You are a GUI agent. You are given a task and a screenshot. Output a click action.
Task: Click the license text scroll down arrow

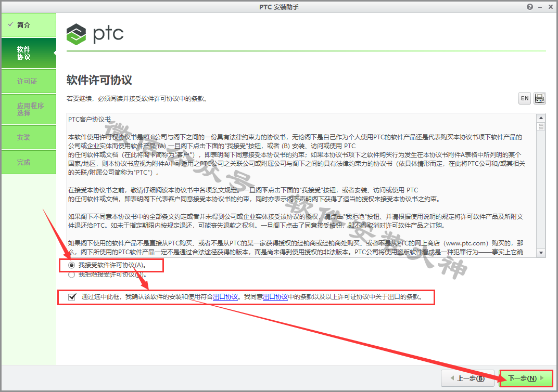[x=541, y=253]
